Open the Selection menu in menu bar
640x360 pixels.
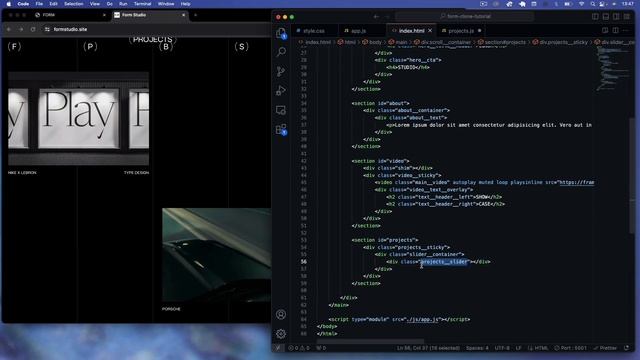[x=73, y=4]
